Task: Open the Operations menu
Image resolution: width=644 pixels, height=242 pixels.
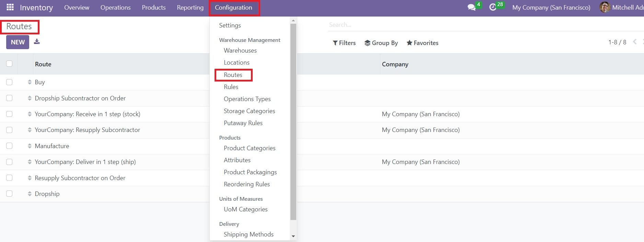Action: pyautogui.click(x=115, y=8)
